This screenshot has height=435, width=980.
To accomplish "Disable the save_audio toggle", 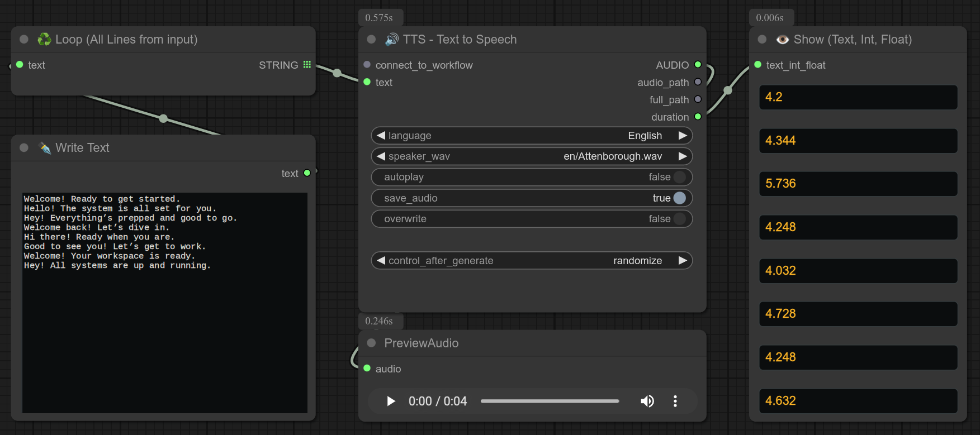I will [679, 198].
